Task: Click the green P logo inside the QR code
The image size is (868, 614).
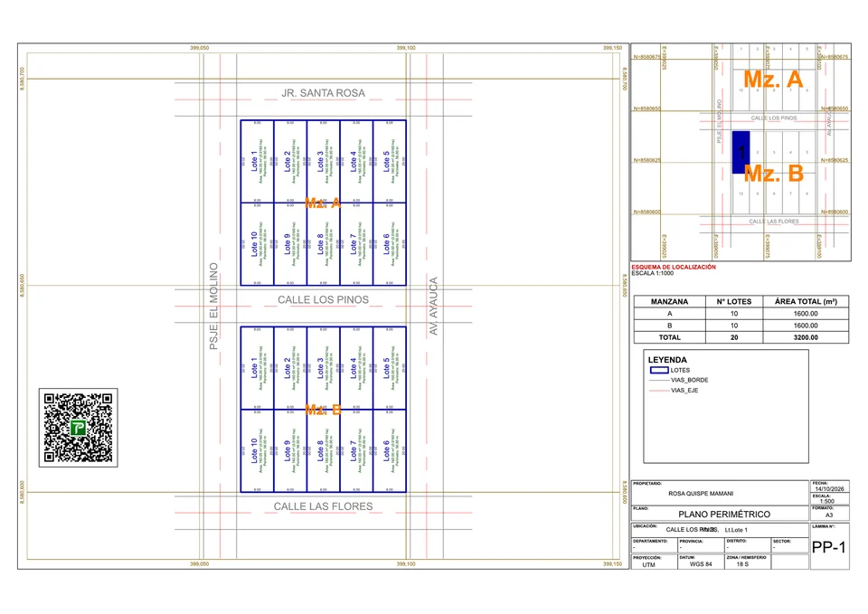Action: point(78,428)
